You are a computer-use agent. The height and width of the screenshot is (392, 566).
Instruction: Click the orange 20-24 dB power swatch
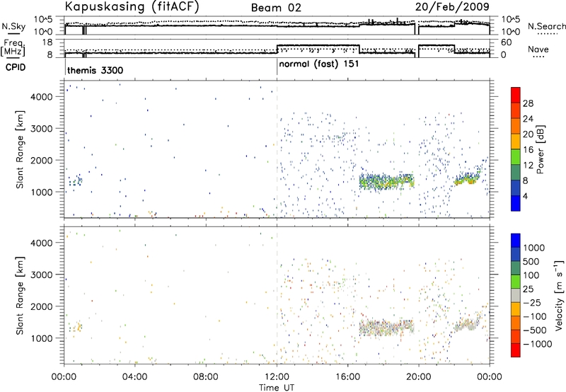pyautogui.click(x=516, y=126)
